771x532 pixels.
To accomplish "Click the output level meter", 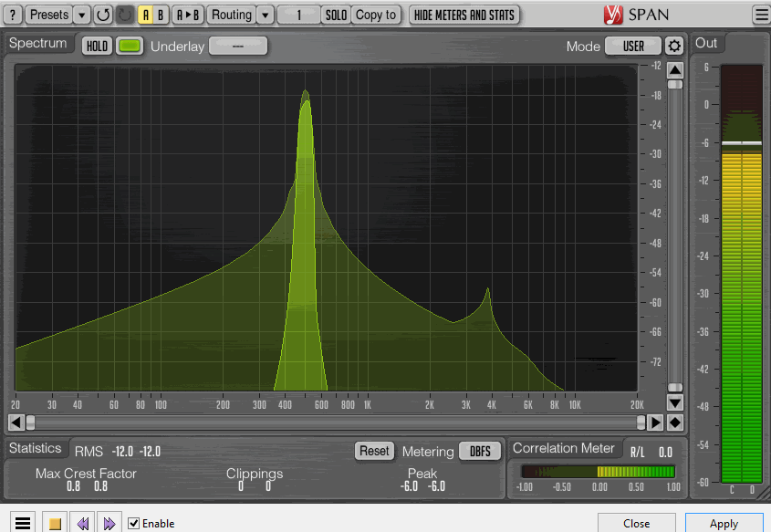I will [x=742, y=274].
